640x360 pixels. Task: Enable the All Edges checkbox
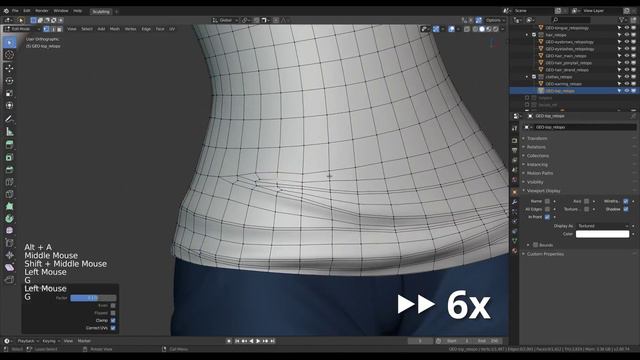click(x=547, y=209)
